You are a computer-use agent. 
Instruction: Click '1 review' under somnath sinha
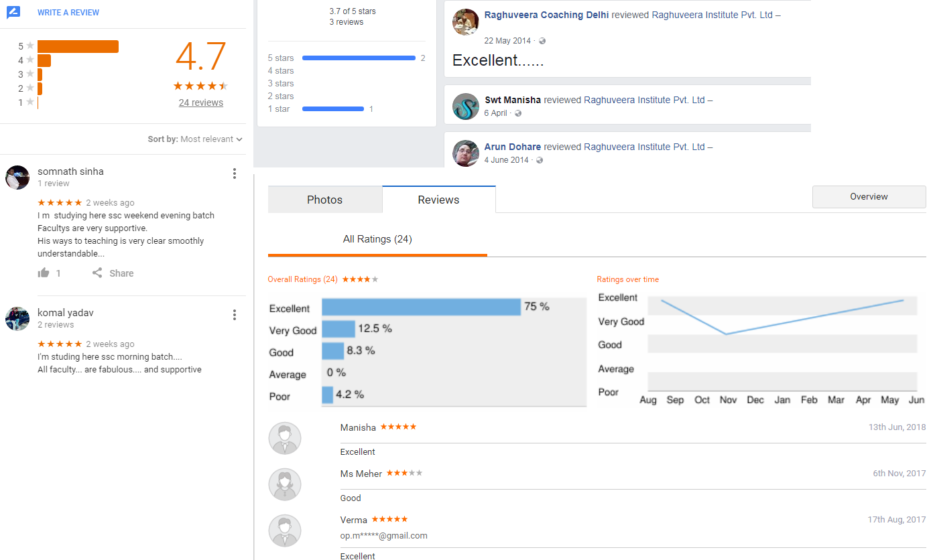tap(54, 184)
